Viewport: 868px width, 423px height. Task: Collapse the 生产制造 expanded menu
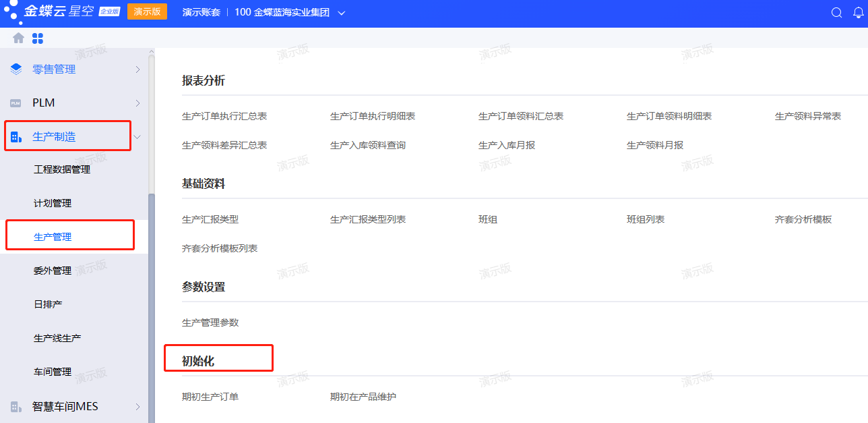point(137,136)
